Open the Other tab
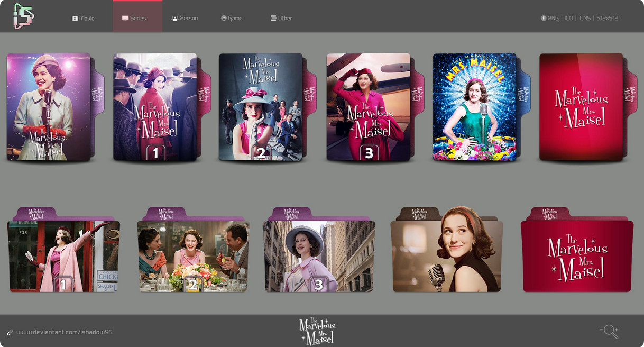The image size is (644, 347). point(281,18)
